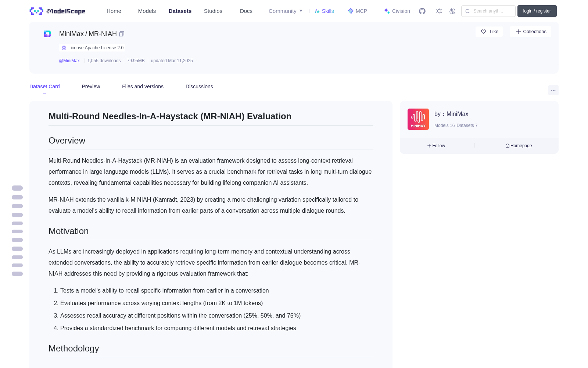Click 'updated Mar 11,2025' text
This screenshot has height=368, width=588.
[x=172, y=61]
